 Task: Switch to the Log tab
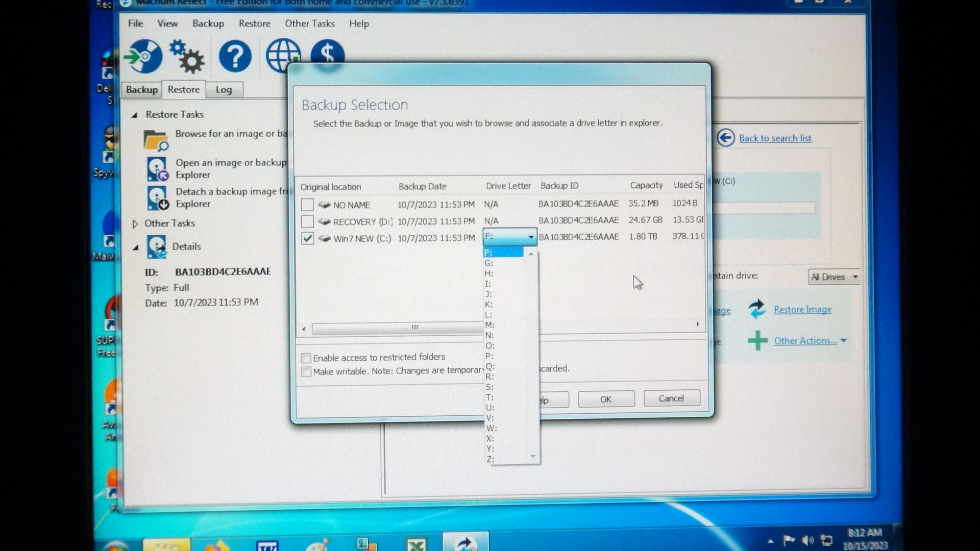(224, 90)
